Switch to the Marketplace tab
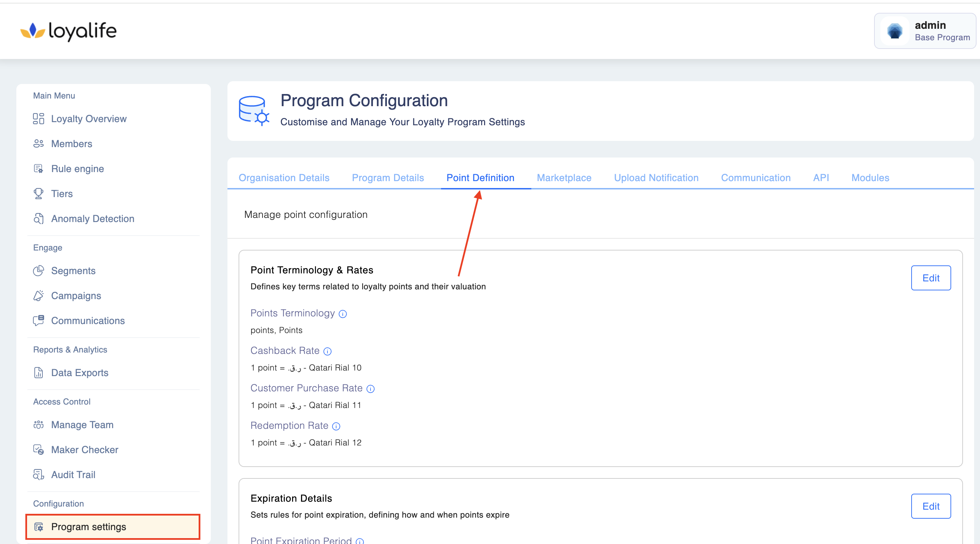 point(564,178)
